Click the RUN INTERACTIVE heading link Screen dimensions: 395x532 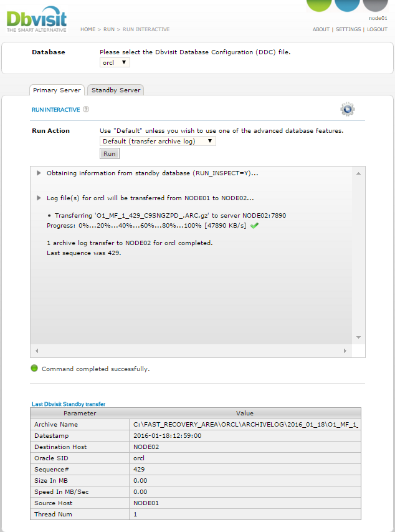tap(56, 110)
